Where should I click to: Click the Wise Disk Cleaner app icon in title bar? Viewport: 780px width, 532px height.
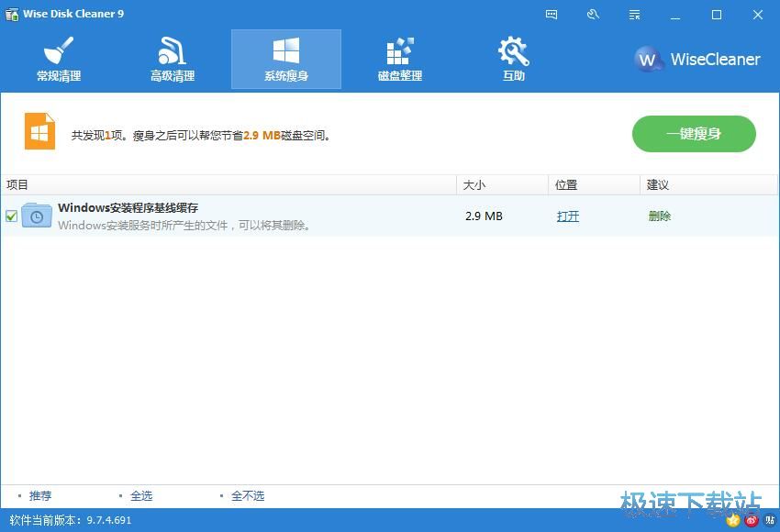[x=11, y=14]
